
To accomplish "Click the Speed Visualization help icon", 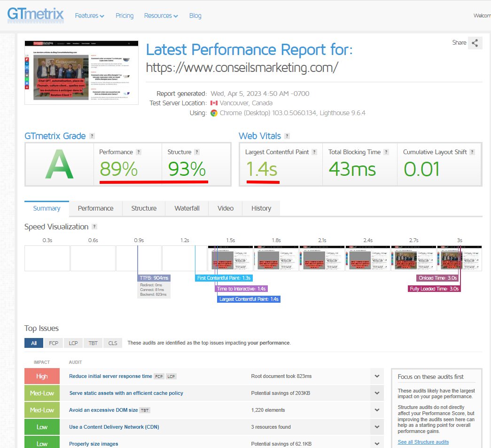I will (x=94, y=227).
